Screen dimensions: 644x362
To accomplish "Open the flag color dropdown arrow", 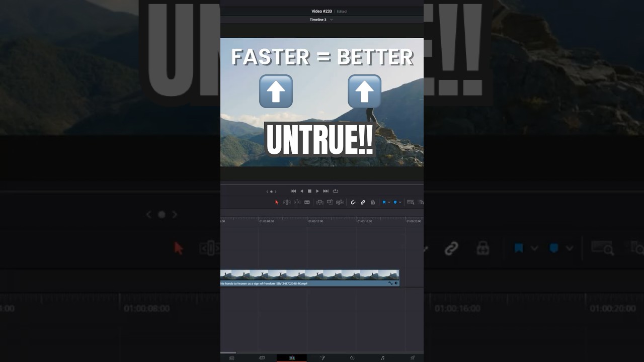I will pos(389,202).
